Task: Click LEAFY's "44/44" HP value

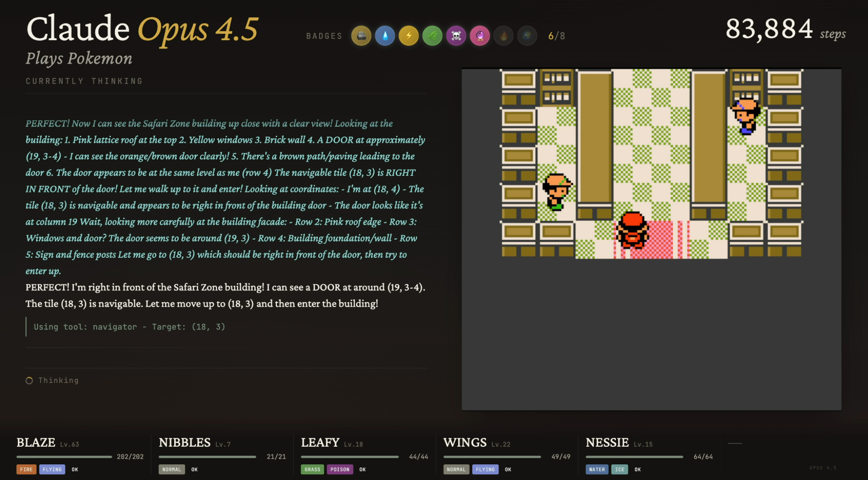Action: tap(418, 457)
